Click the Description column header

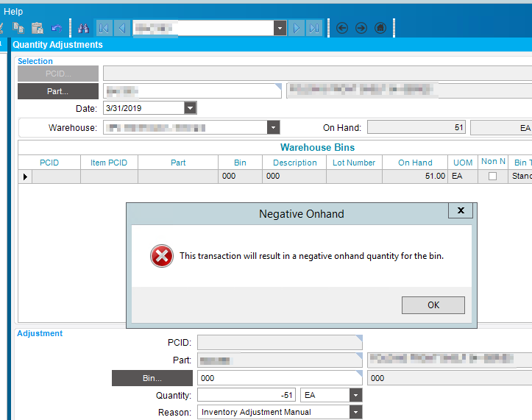point(294,163)
